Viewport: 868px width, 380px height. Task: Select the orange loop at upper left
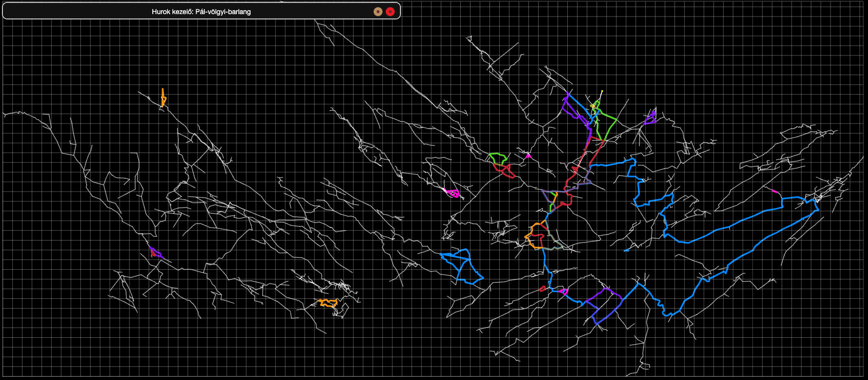(163, 98)
